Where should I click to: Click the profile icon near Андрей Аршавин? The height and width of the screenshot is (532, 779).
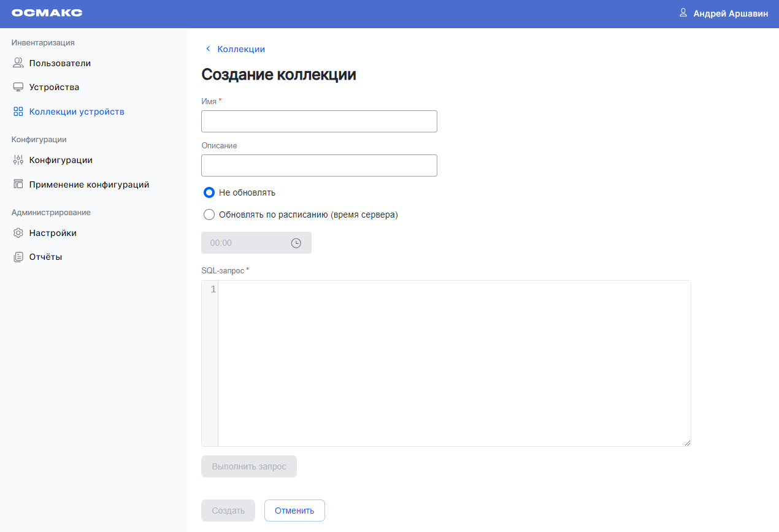point(683,13)
